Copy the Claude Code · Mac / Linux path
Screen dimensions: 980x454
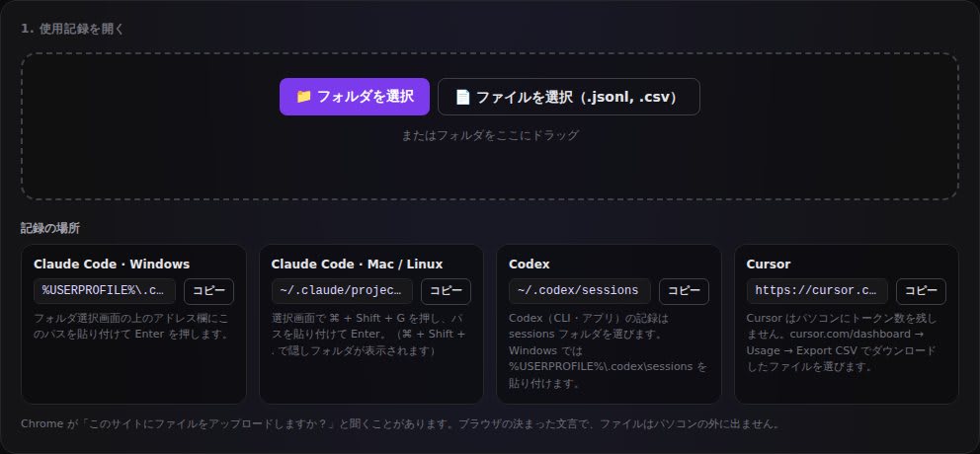tap(446, 291)
